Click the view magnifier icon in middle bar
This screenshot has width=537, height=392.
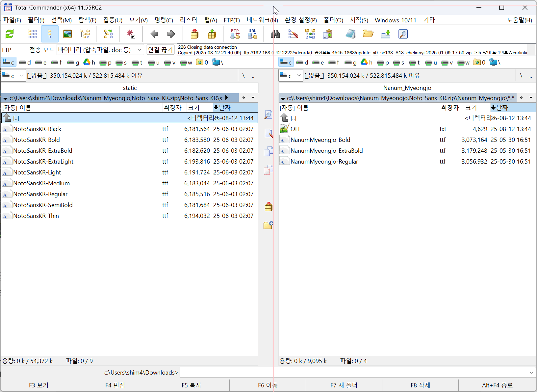tap(268, 115)
